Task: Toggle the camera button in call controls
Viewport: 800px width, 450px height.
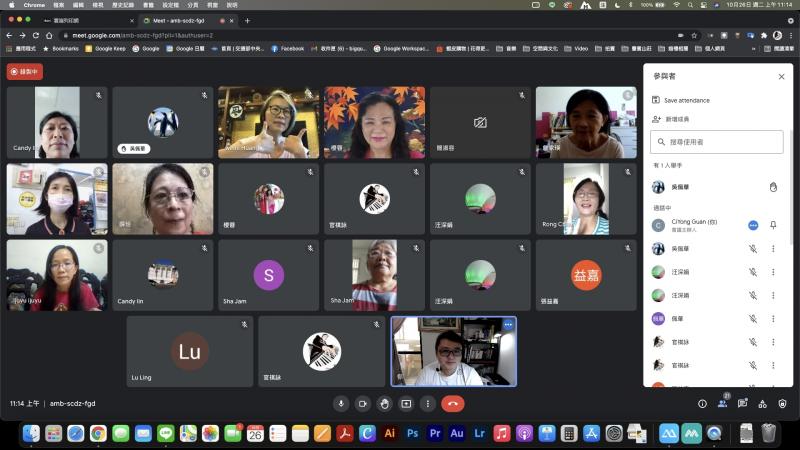Action: coord(363,404)
